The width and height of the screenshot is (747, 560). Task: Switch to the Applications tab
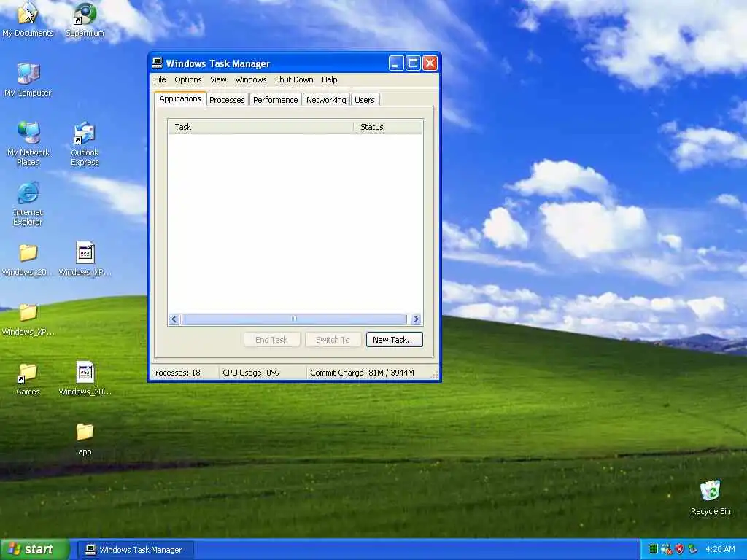(x=180, y=98)
